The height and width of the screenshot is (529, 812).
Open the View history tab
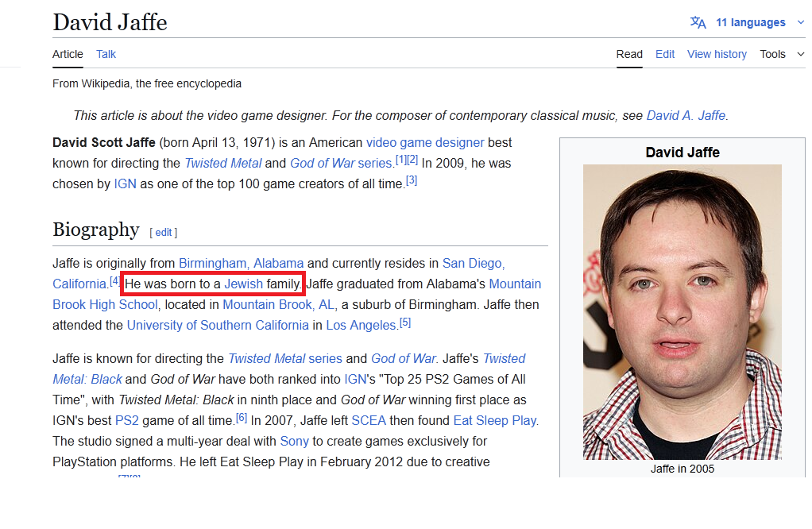pos(717,54)
